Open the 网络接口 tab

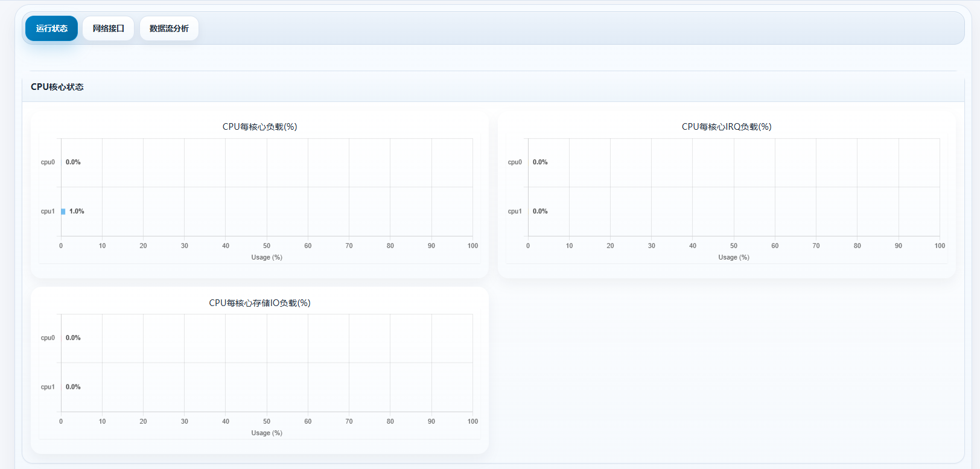click(108, 28)
